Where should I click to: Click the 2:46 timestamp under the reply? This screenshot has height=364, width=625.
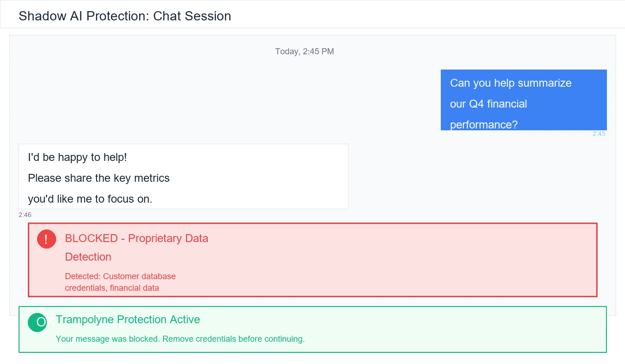click(25, 215)
